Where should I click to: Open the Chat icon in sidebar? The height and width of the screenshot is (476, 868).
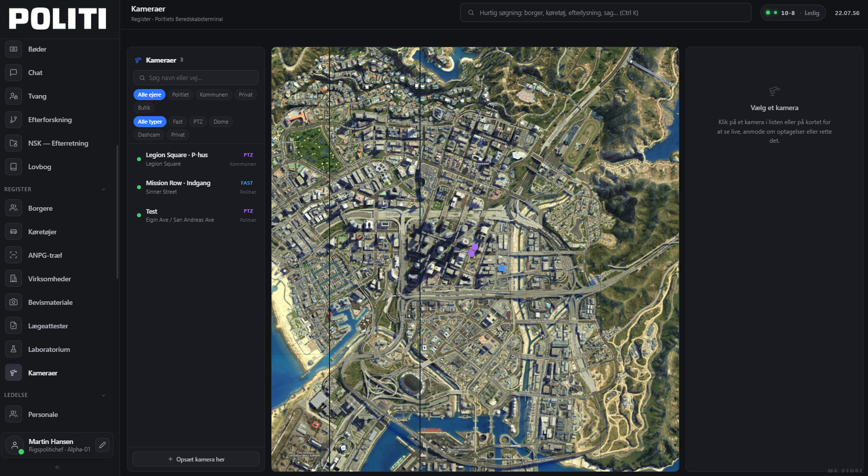13,73
